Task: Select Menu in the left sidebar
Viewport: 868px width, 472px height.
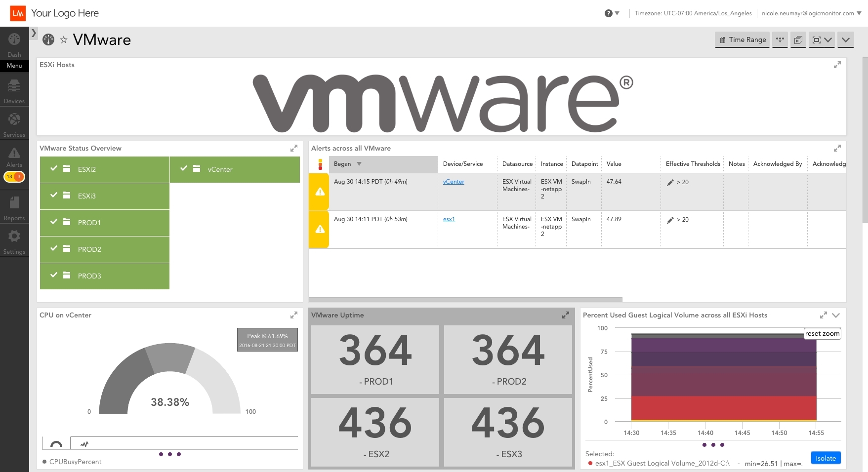Action: [x=14, y=66]
